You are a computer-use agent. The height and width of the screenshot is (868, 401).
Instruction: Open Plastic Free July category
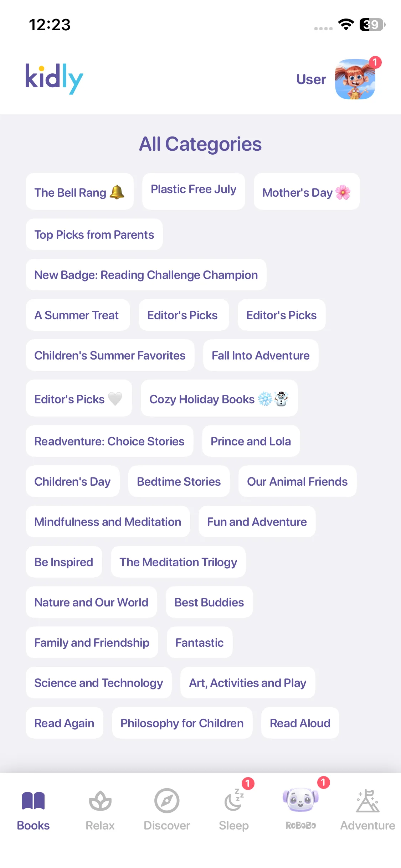(x=194, y=190)
